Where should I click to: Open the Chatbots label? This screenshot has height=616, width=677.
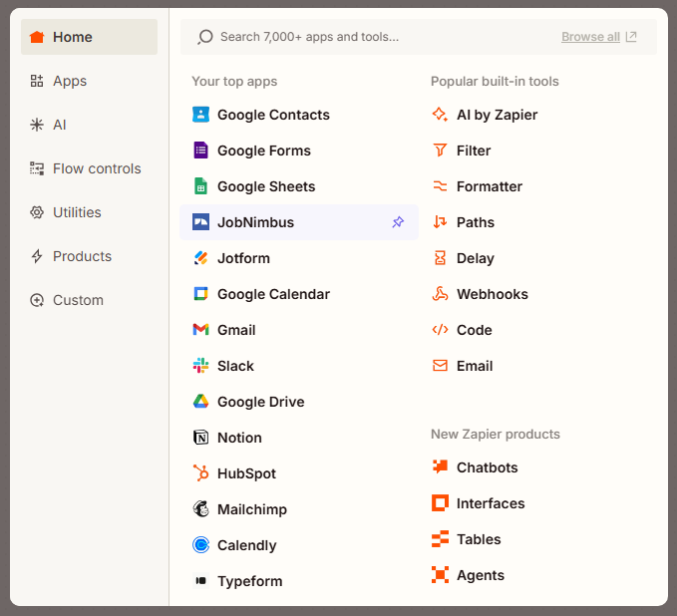click(x=488, y=467)
